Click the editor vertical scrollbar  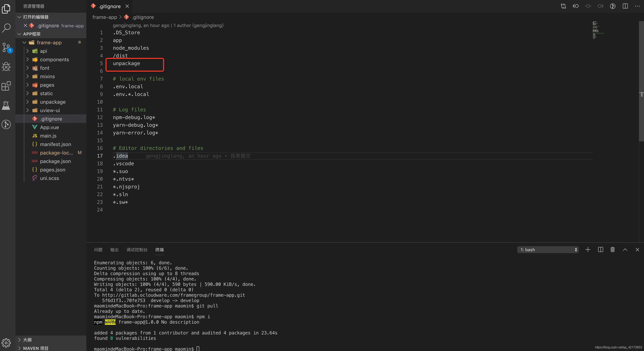click(641, 81)
